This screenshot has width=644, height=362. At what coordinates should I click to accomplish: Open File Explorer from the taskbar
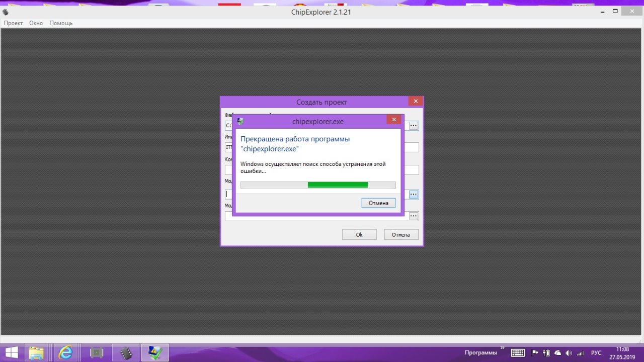(36, 352)
